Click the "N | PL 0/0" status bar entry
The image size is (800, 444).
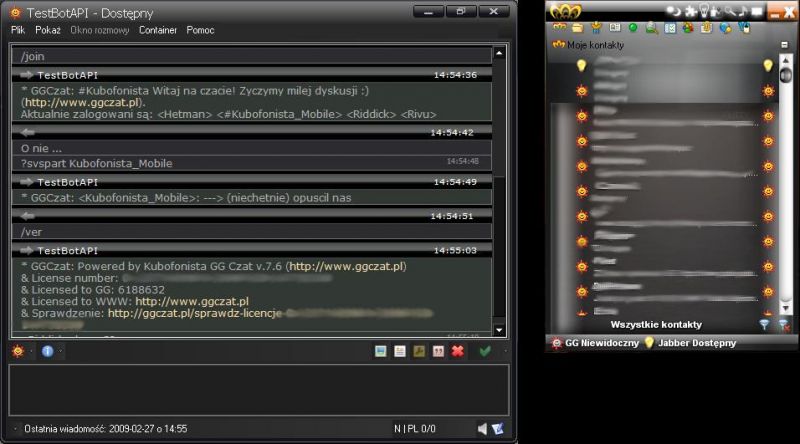click(415, 429)
